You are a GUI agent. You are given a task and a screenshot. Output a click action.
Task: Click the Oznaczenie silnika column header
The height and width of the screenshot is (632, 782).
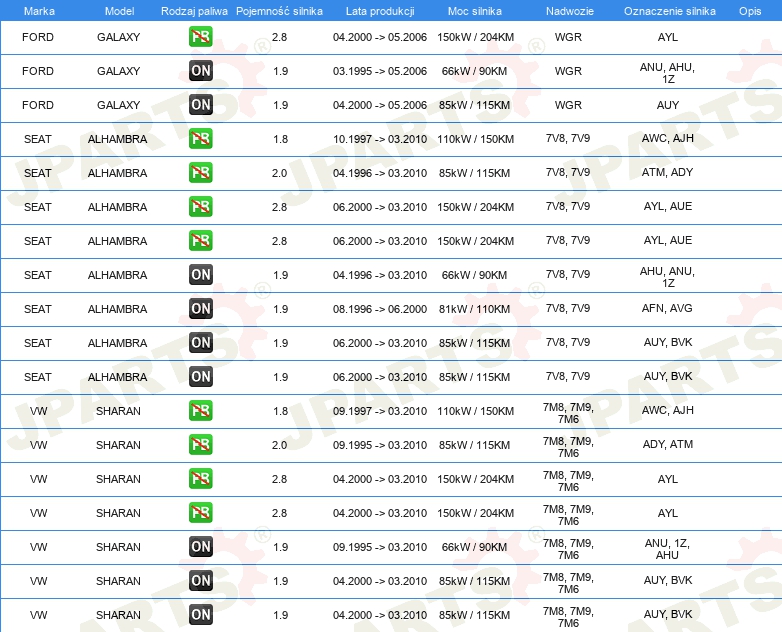click(x=670, y=11)
